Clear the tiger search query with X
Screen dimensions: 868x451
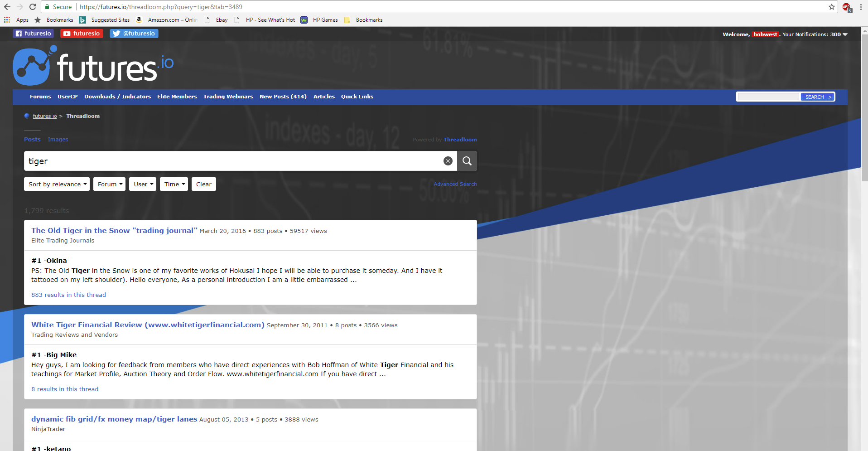coord(448,161)
